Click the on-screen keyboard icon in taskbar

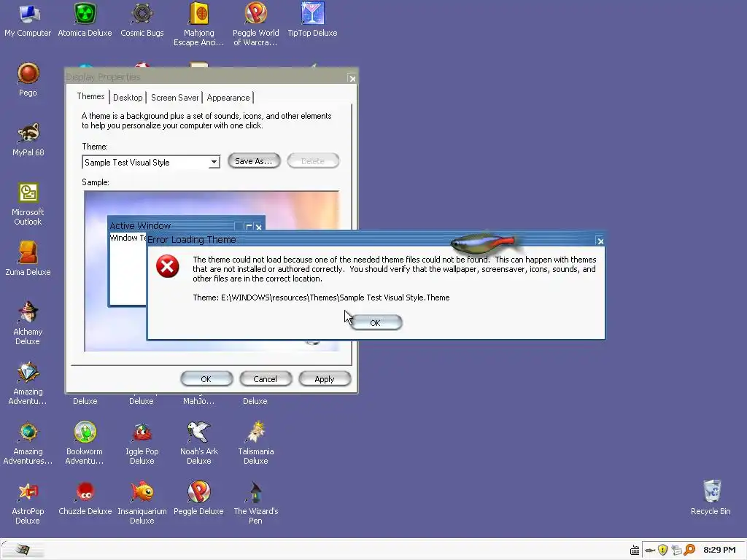tap(635, 551)
